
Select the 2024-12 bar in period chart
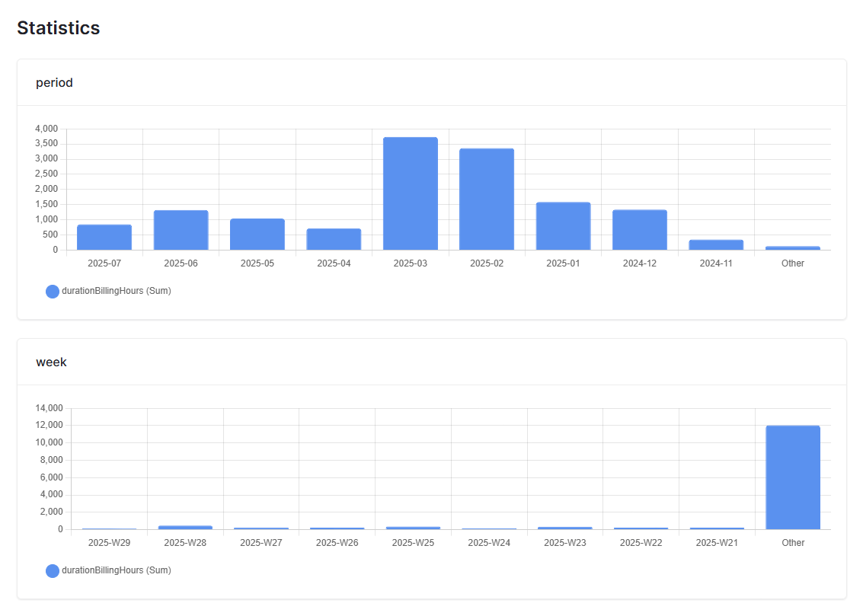[x=640, y=230]
